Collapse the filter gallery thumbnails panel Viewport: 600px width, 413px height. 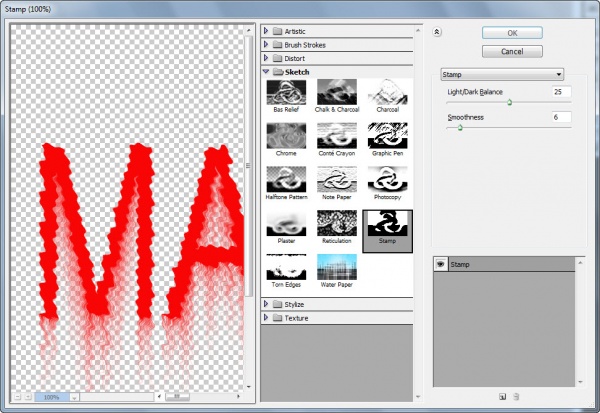point(437,32)
